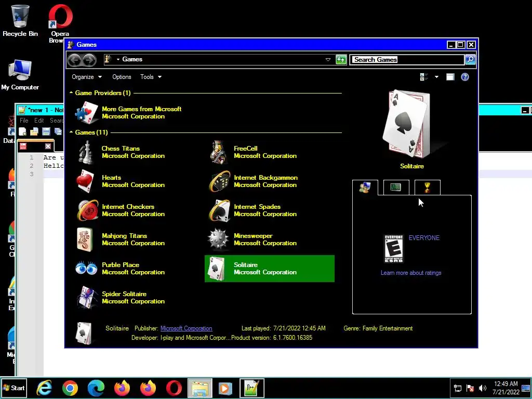The height and width of the screenshot is (399, 532).
Task: Select the Purble Place eyes icon
Action: pyautogui.click(x=86, y=268)
